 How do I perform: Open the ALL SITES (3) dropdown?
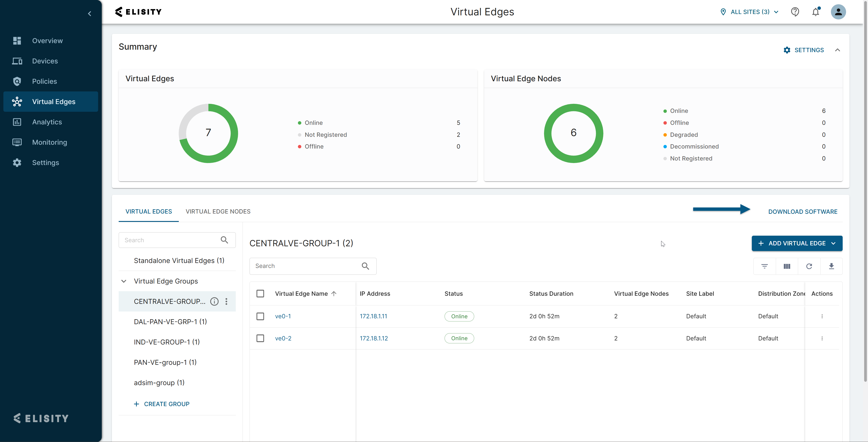click(750, 12)
